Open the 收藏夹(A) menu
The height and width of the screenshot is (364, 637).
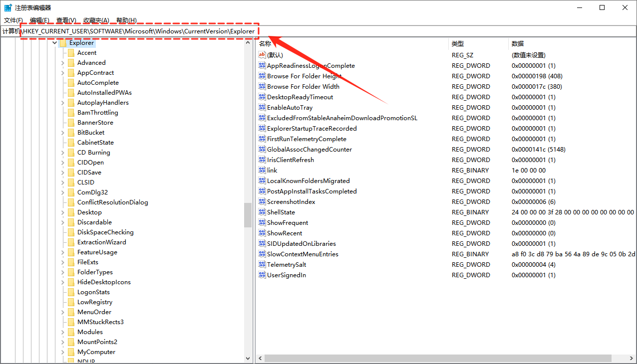pos(96,20)
